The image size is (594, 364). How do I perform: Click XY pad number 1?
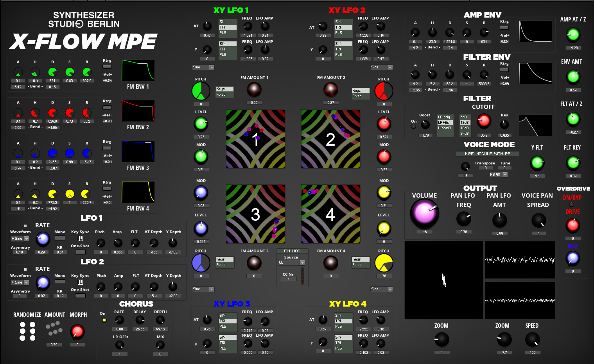coord(255,139)
